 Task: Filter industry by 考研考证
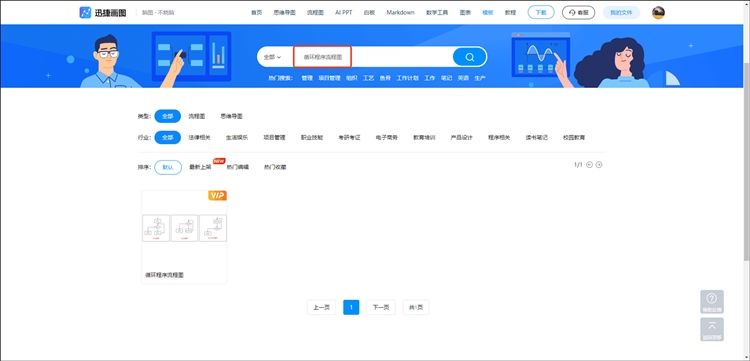pos(349,137)
